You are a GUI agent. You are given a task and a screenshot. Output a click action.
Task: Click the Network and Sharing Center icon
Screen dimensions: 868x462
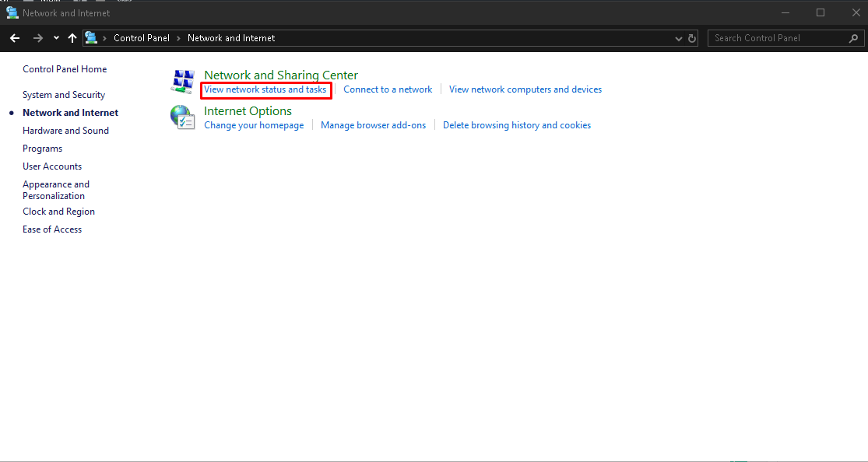[183, 82]
